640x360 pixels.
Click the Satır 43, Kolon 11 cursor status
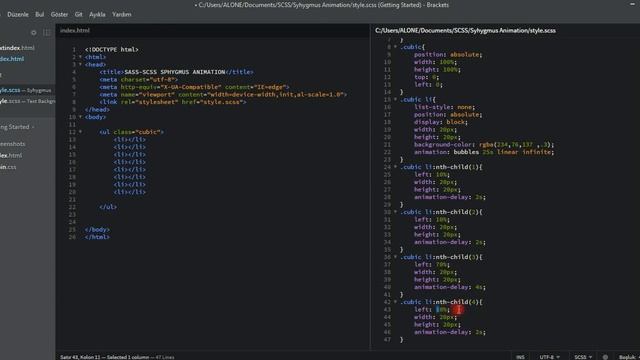tap(80, 357)
